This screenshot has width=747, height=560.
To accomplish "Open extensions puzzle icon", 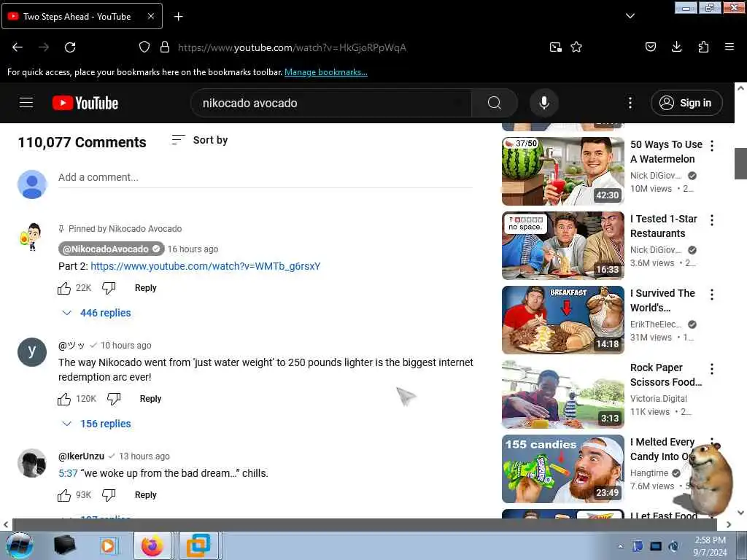I will point(703,47).
